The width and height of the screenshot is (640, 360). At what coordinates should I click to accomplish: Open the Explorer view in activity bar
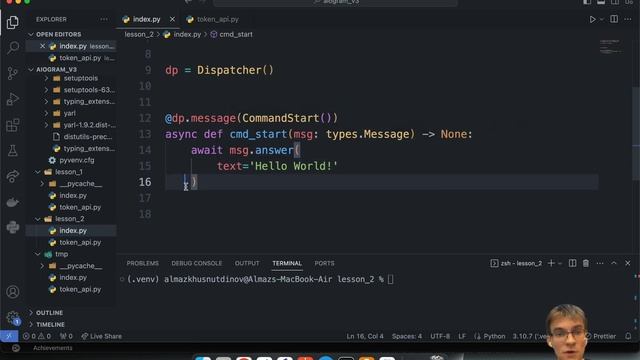(13, 22)
